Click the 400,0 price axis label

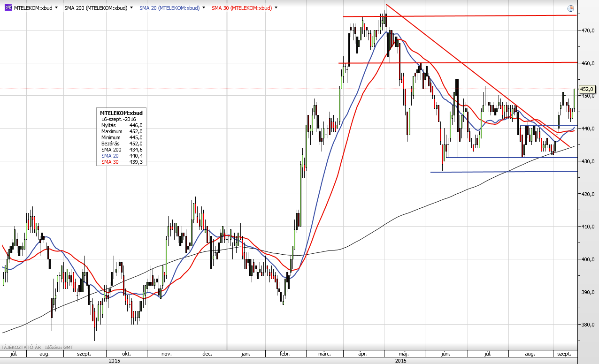pos(589,259)
